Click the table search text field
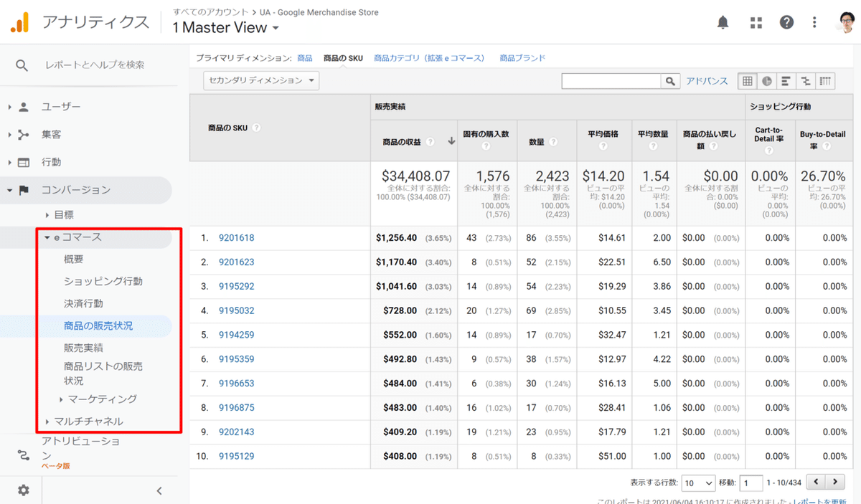 (611, 81)
